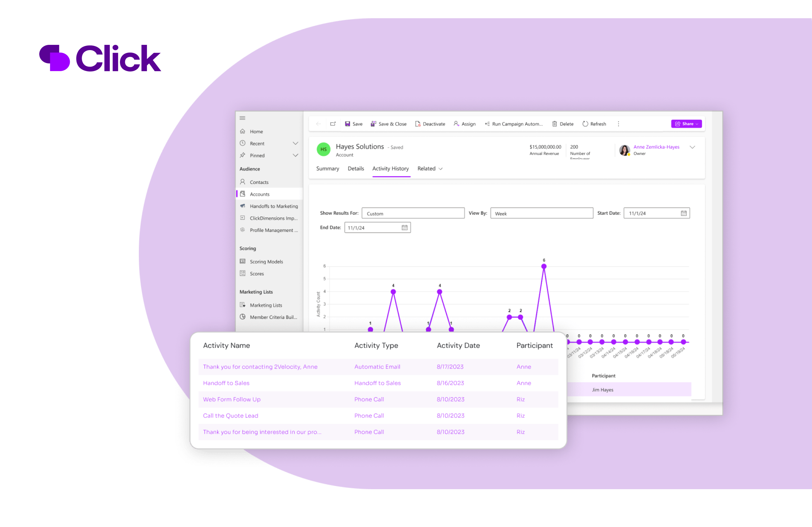Expand header details chevron beside owner
This screenshot has height=527, width=812.
(x=692, y=148)
